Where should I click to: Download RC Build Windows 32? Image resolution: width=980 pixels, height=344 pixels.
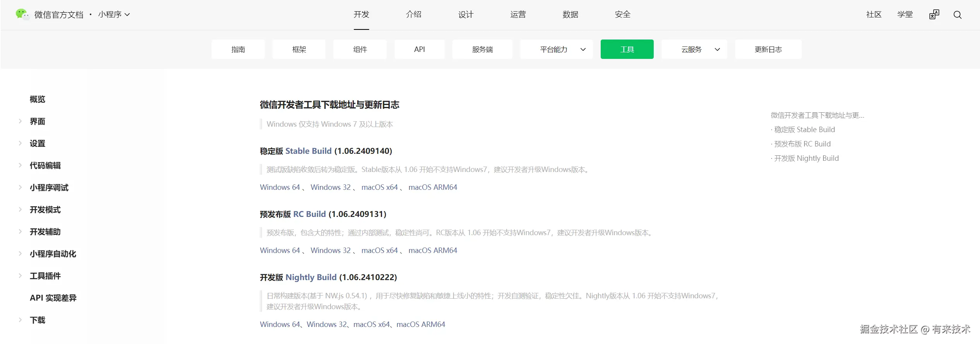pyautogui.click(x=331, y=250)
